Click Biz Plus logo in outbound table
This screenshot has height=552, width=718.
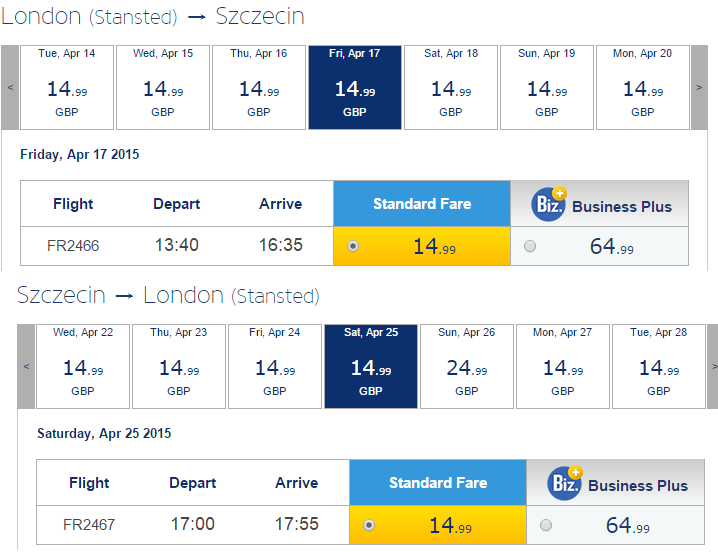coord(549,204)
